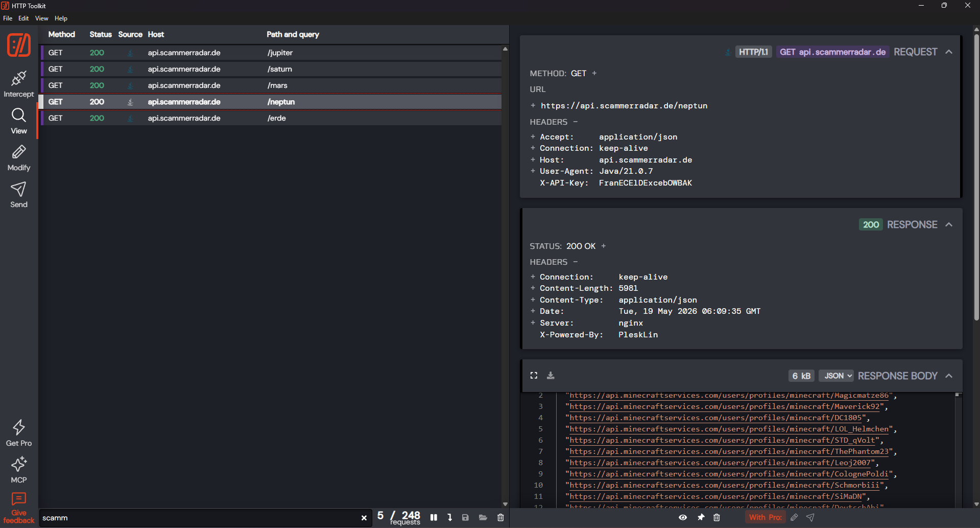Collapse the REQUEST section
The width and height of the screenshot is (980, 528).
tap(949, 52)
